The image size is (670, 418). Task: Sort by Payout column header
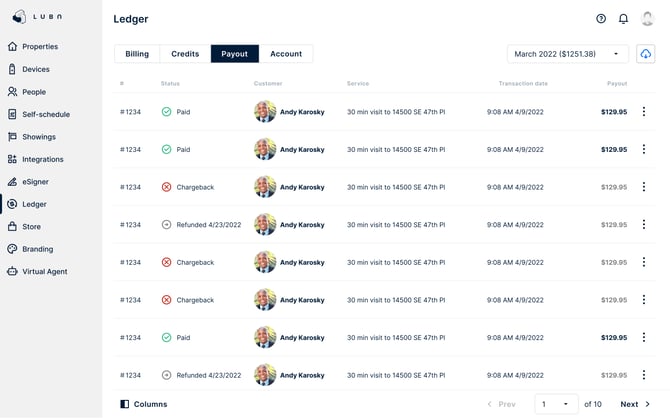pos(617,83)
